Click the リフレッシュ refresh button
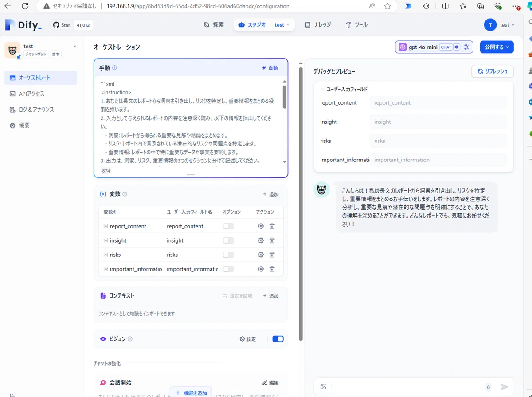The width and height of the screenshot is (532, 397). point(492,71)
